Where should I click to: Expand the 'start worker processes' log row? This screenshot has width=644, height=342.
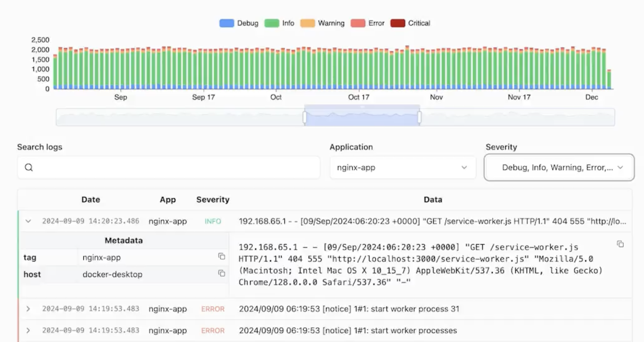point(28,330)
